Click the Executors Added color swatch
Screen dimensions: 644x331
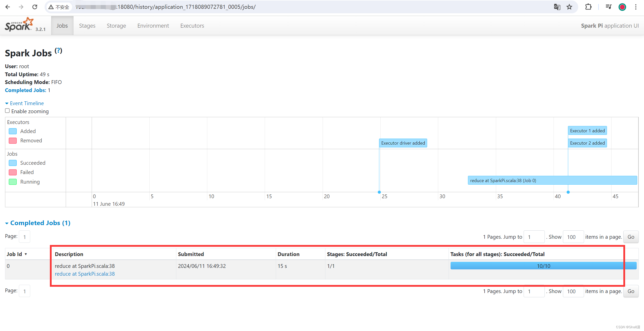[13, 131]
